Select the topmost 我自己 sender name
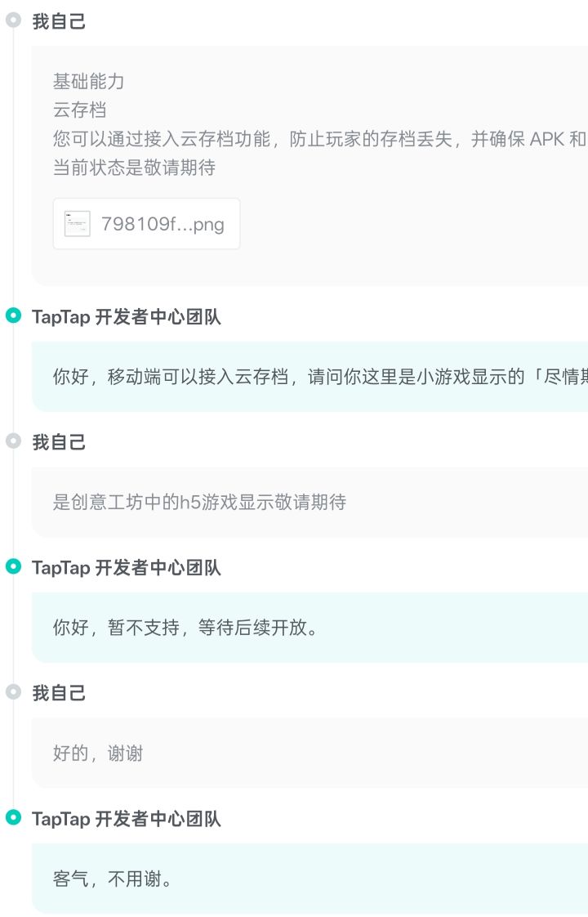 59,22
